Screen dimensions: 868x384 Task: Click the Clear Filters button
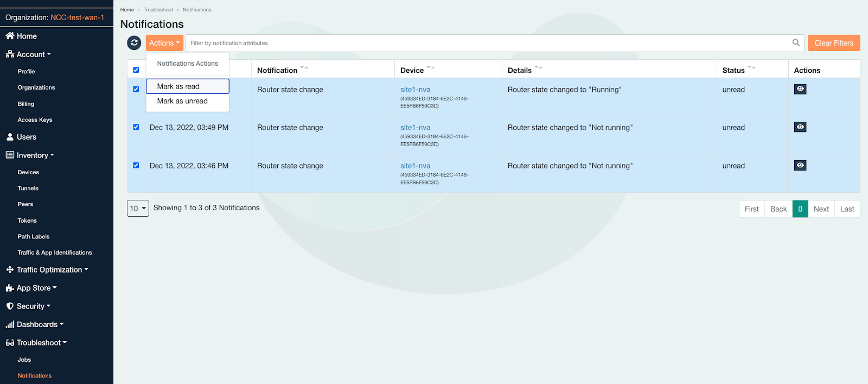pyautogui.click(x=833, y=43)
